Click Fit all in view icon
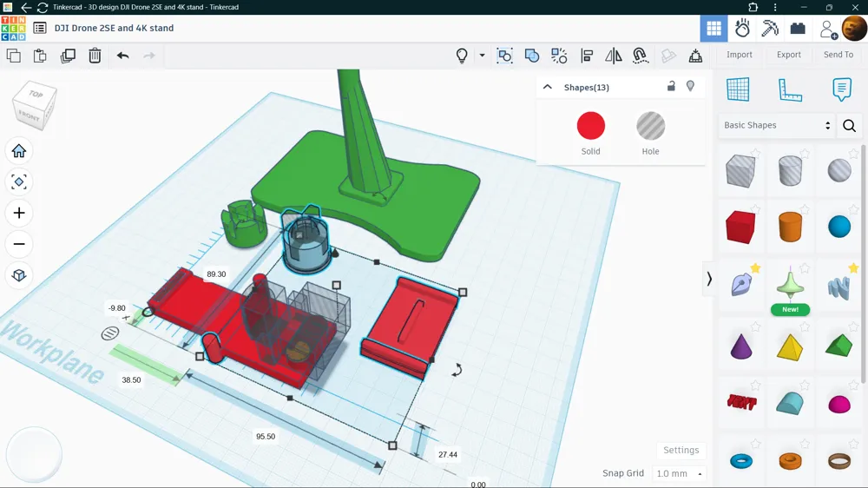The width and height of the screenshot is (868, 488). 19,181
